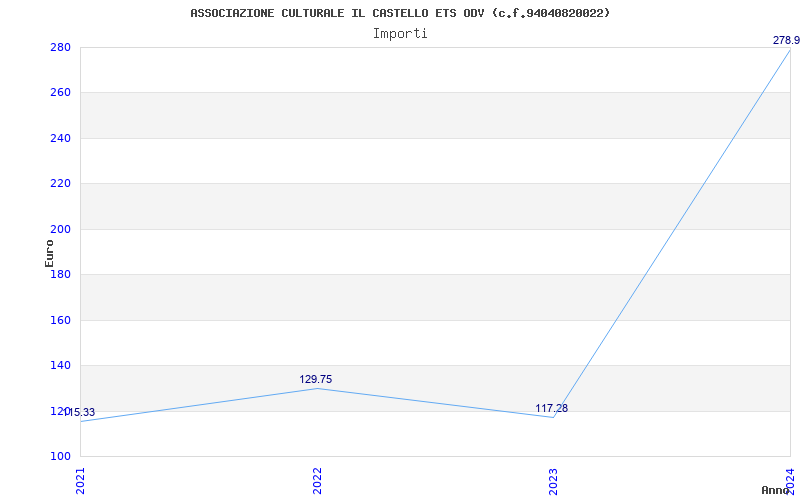Select the 278.9 data label

[786, 40]
